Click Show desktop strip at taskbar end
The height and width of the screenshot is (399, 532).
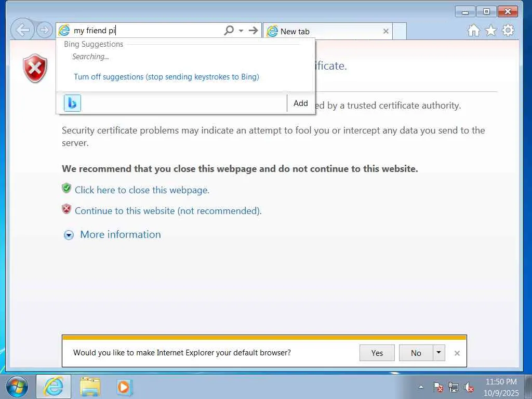[x=528, y=387]
